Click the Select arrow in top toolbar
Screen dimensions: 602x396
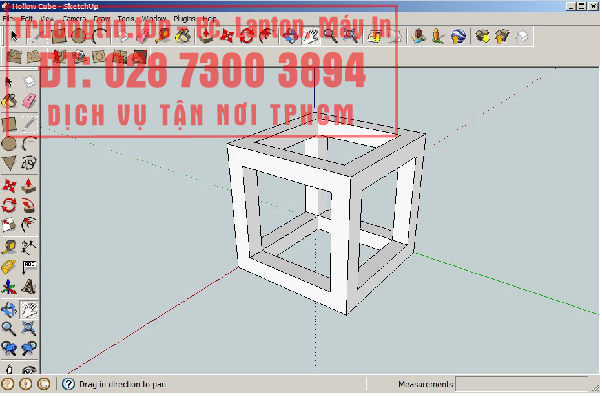pos(14,36)
